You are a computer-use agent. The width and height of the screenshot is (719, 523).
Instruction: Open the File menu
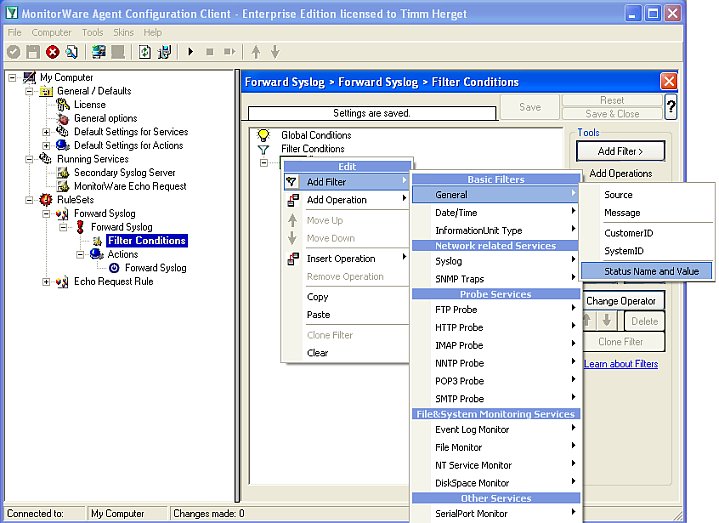click(14, 33)
